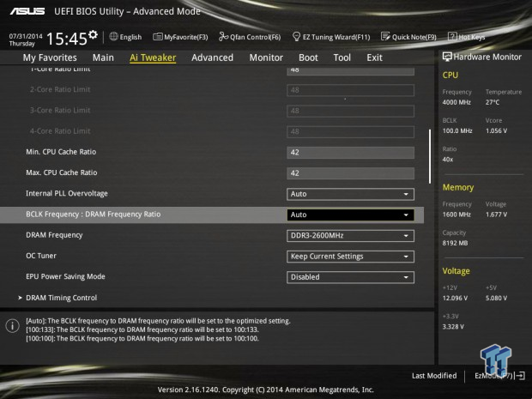Switch to Main tab
This screenshot has width=532, height=399.
[103, 57]
